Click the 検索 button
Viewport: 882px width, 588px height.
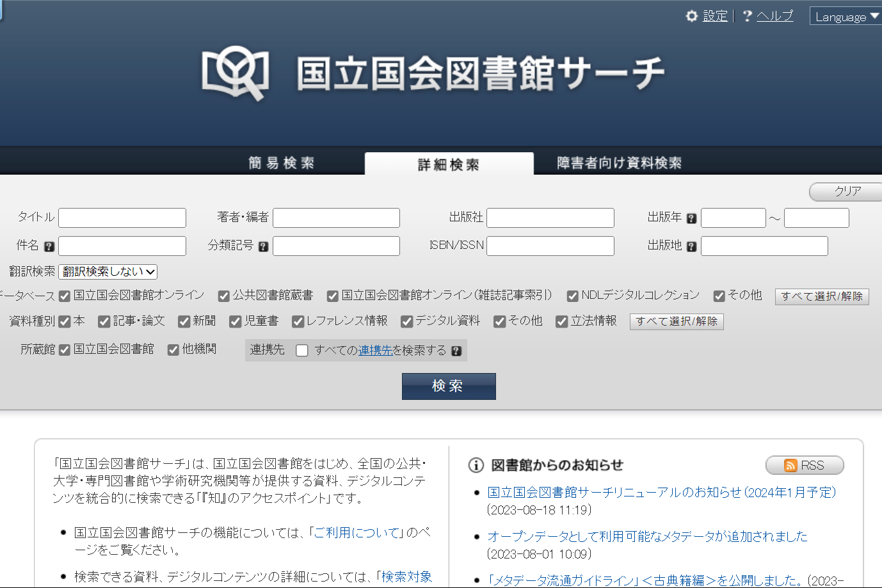pos(449,386)
